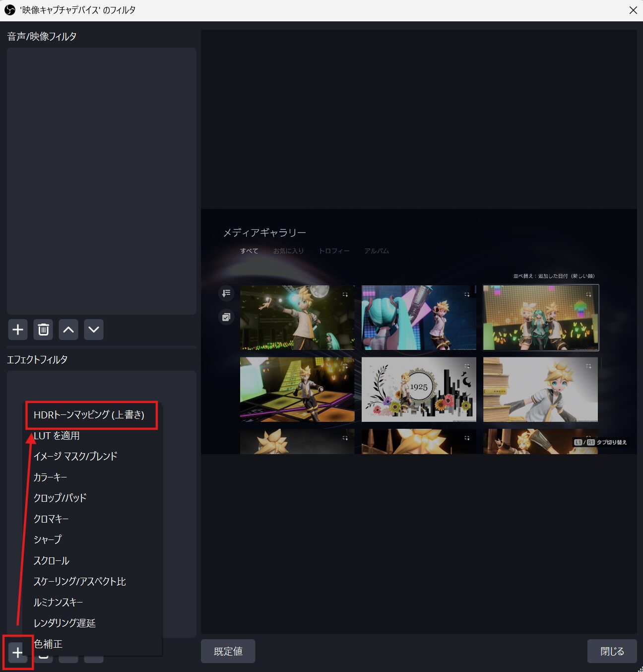Click the 既定値 defaults button

[x=228, y=651]
